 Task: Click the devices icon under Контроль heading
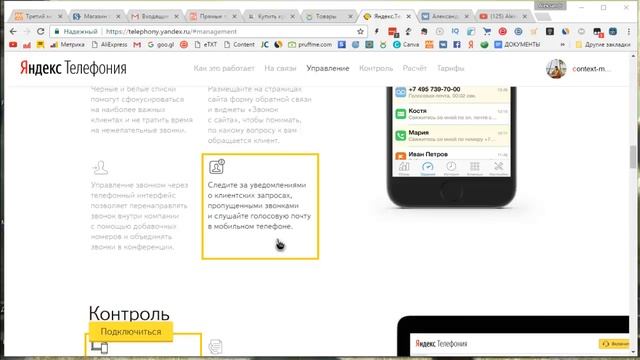[x=100, y=347]
